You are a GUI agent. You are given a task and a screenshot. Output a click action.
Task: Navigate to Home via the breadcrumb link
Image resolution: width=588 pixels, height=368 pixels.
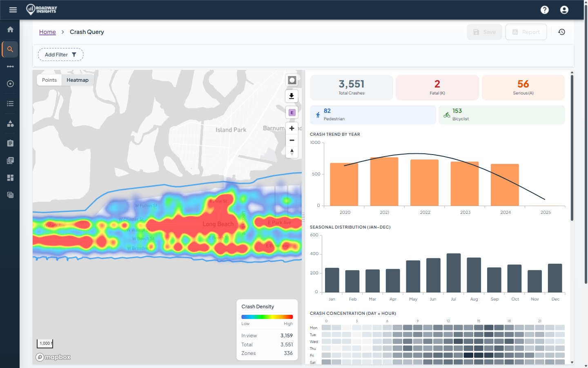tap(47, 32)
